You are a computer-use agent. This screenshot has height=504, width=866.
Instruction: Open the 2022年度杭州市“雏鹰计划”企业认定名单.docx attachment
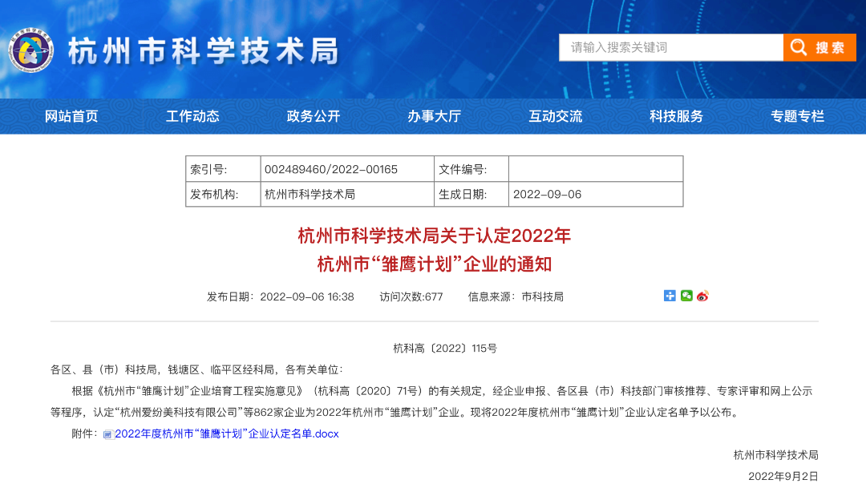coord(227,433)
